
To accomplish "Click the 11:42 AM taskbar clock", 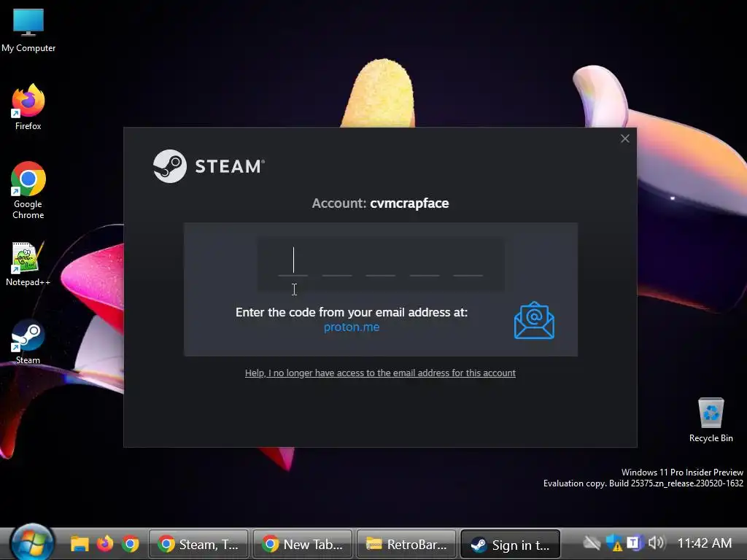I will (x=704, y=542).
